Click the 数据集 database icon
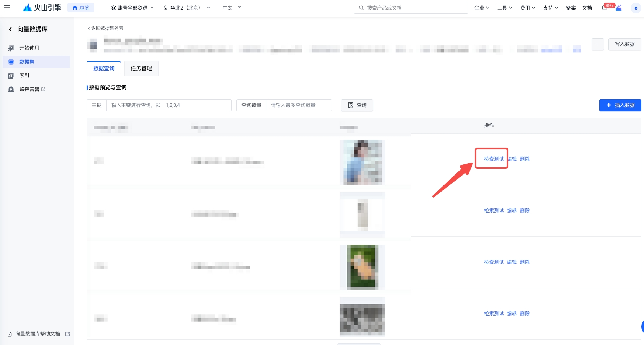The width and height of the screenshot is (644, 345). tap(11, 62)
